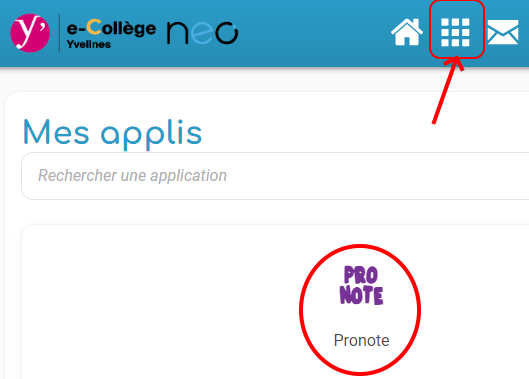Select the Pronote text label
This screenshot has height=379, width=529.
coord(361,340)
